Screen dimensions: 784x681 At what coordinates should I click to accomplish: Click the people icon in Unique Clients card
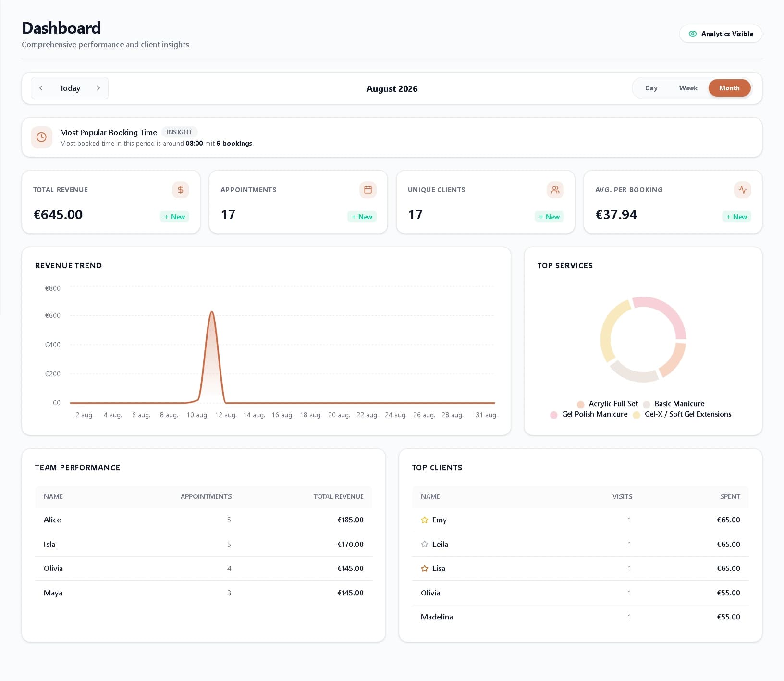coord(555,190)
